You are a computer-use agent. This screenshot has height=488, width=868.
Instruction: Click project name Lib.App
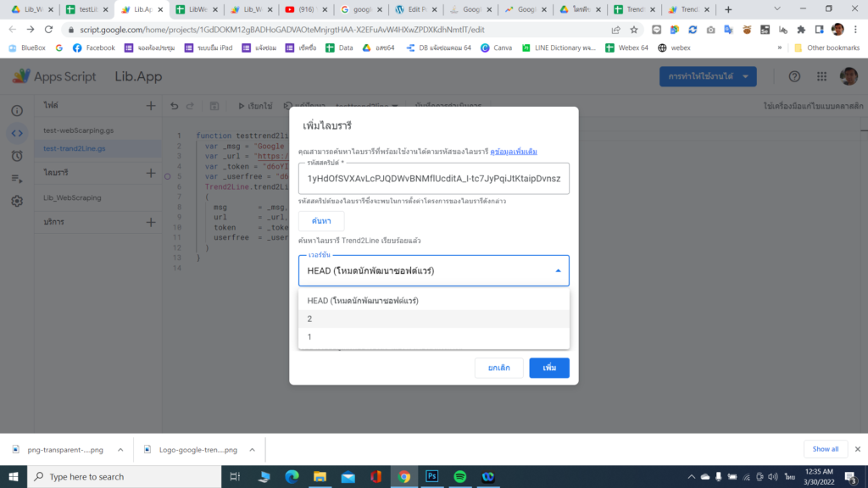tap(138, 76)
